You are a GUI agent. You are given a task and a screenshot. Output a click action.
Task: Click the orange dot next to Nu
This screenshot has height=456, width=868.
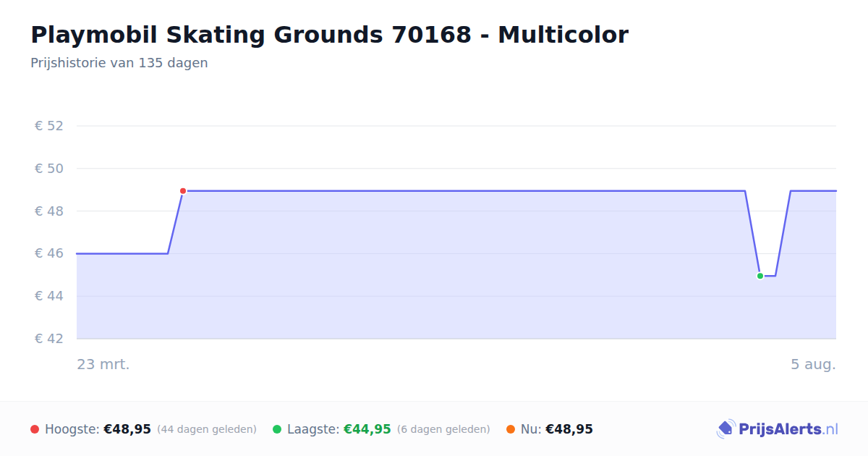[511, 429]
